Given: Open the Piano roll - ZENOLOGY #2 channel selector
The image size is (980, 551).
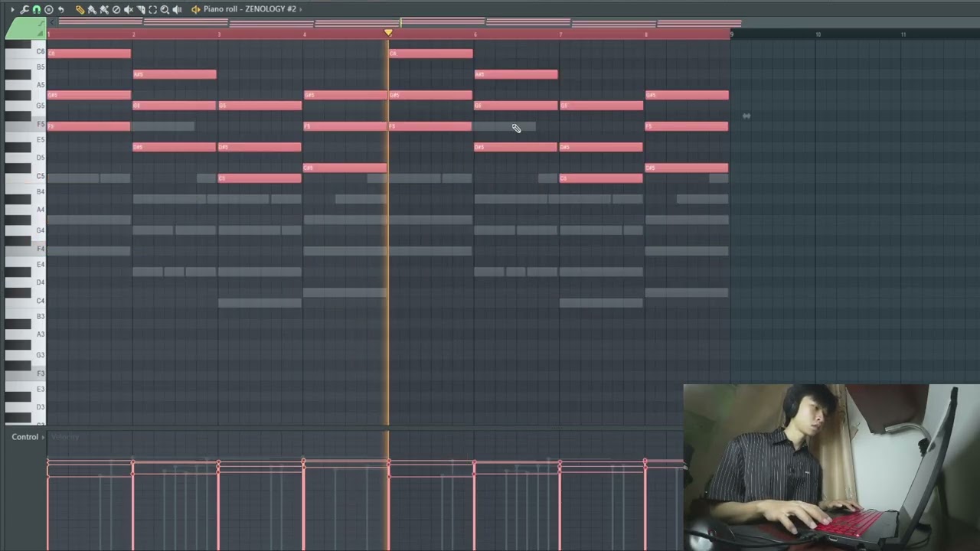Looking at the screenshot, I should (250, 9).
